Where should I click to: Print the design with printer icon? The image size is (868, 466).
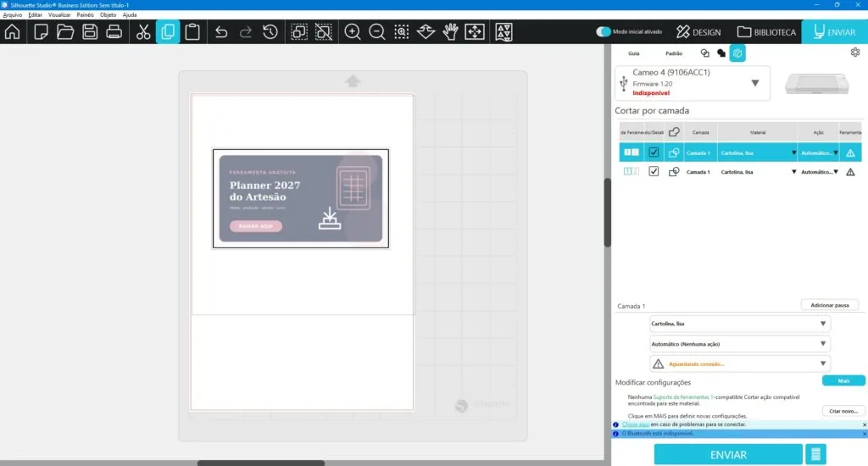[x=114, y=31]
